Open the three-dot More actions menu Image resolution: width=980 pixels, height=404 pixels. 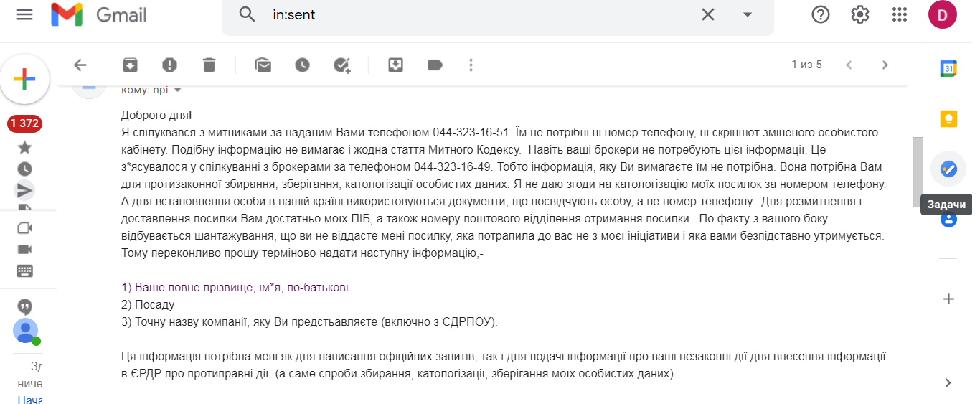471,65
